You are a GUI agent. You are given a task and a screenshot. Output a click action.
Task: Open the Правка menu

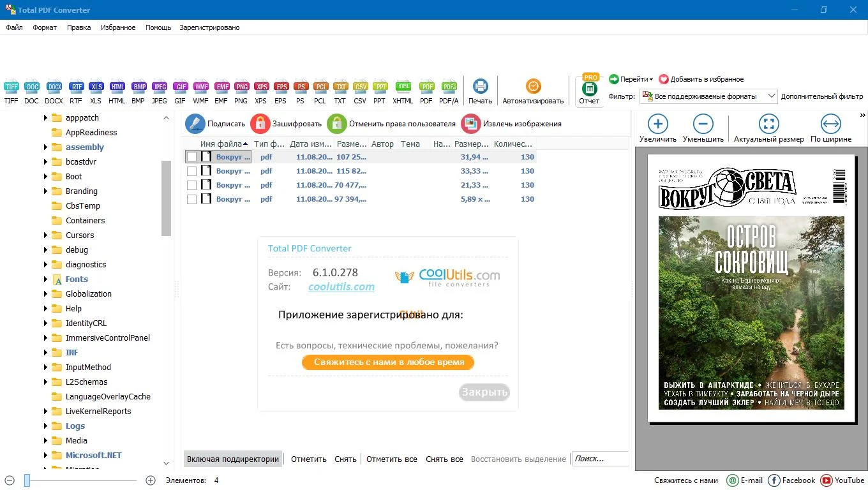pyautogui.click(x=79, y=27)
